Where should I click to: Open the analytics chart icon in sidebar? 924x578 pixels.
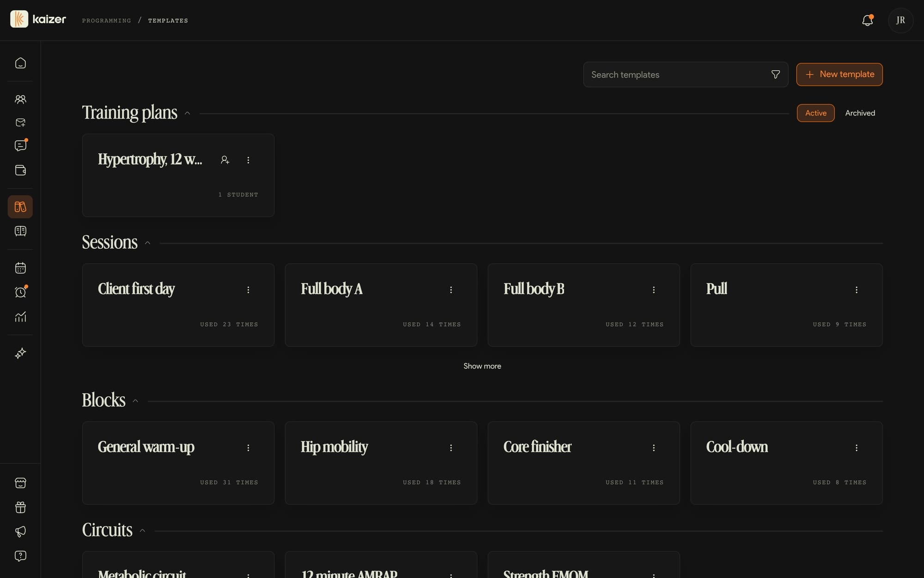click(x=20, y=317)
